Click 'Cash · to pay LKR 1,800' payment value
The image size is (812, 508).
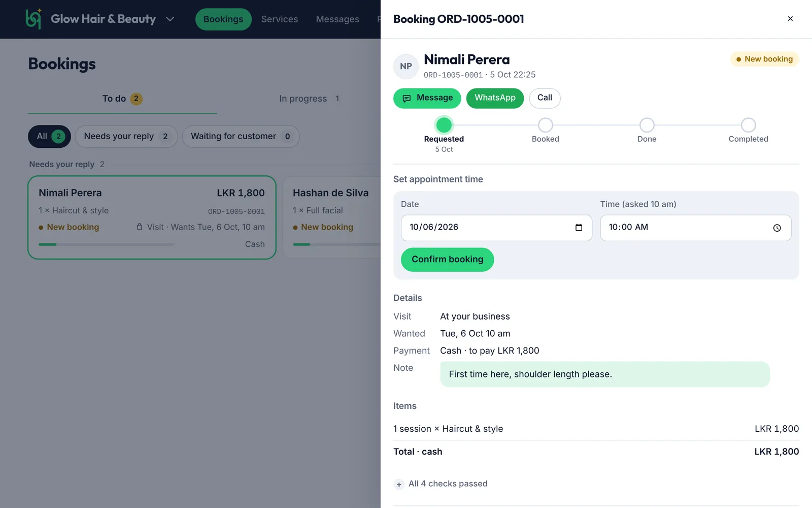490,351
